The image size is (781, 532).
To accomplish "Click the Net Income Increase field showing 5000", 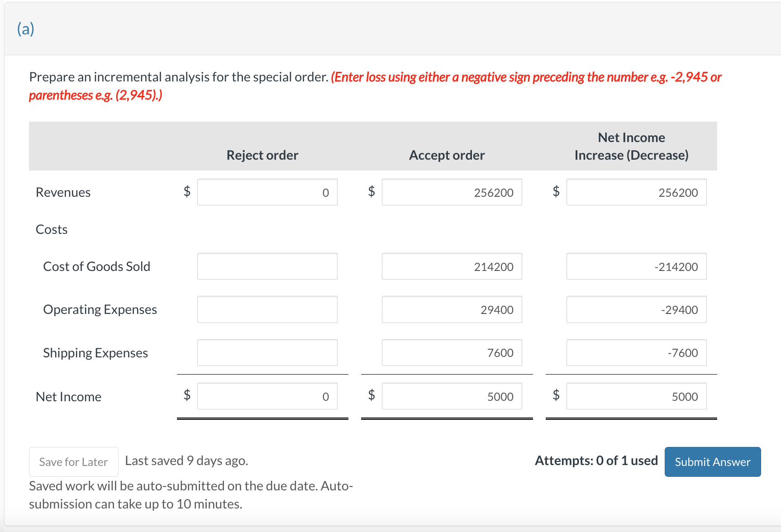I will click(636, 396).
